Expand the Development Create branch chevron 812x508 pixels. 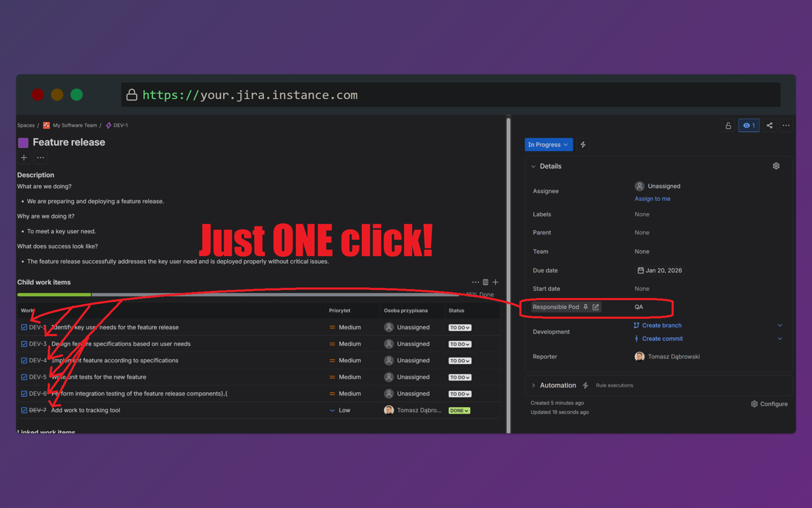(x=780, y=325)
